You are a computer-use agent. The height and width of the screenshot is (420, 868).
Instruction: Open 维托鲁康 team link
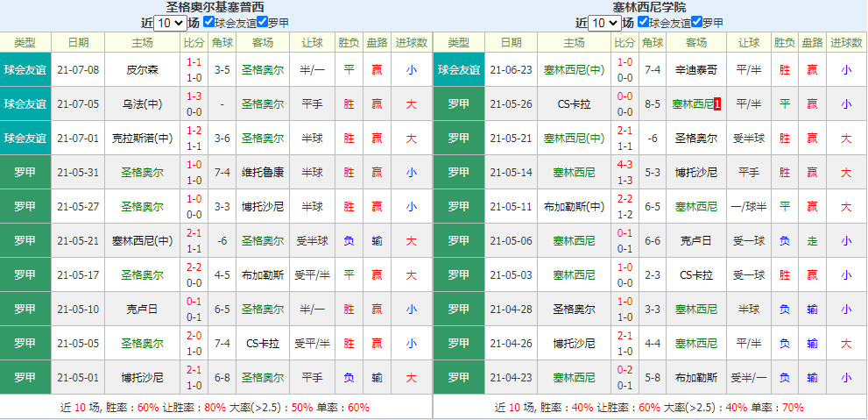(263, 173)
